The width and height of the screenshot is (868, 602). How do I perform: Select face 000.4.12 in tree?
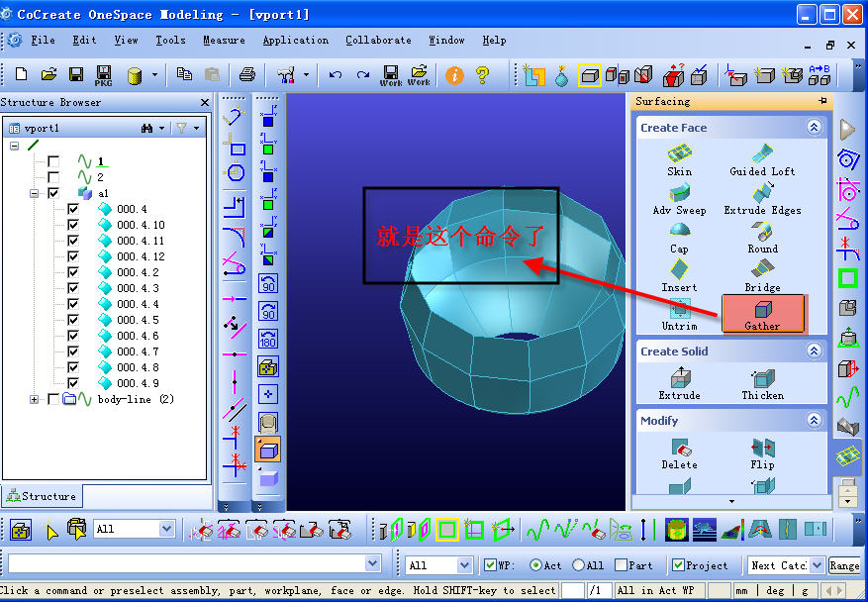click(x=141, y=256)
